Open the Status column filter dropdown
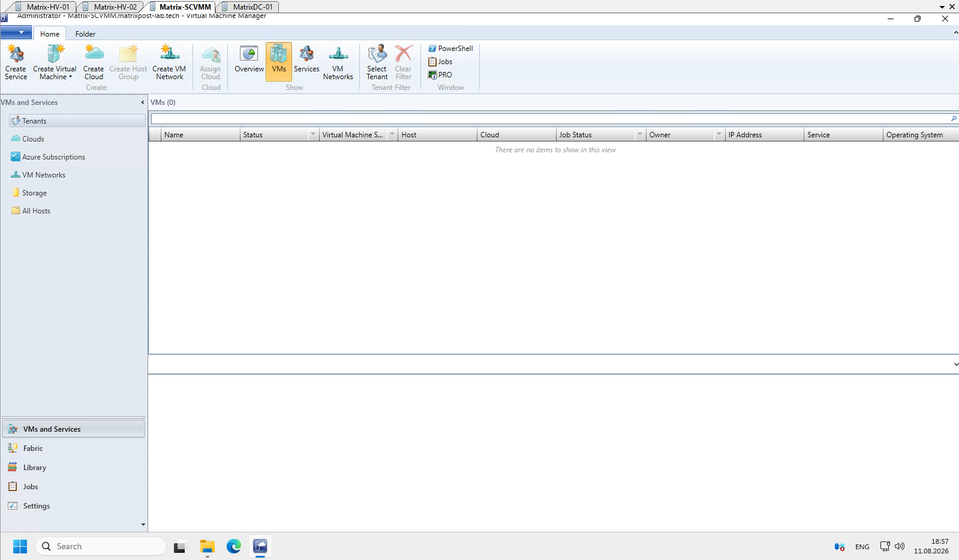Screen dimensions: 959x560 tap(313, 135)
